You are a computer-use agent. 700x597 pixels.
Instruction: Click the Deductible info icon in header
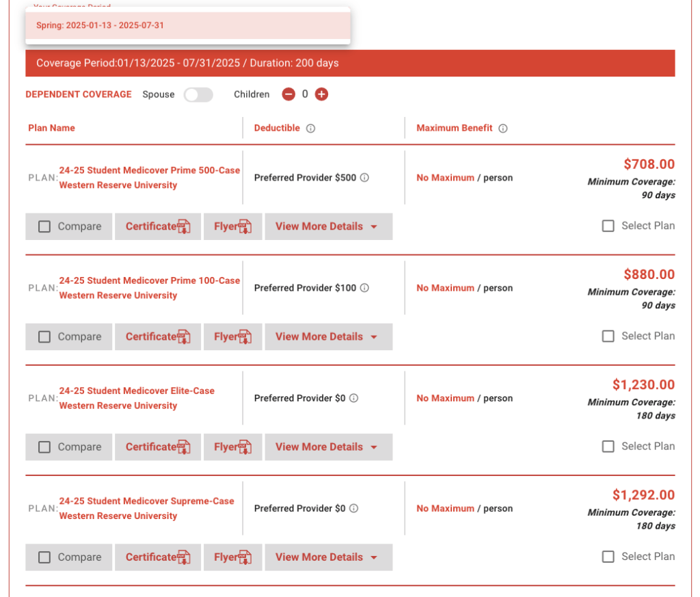click(311, 129)
